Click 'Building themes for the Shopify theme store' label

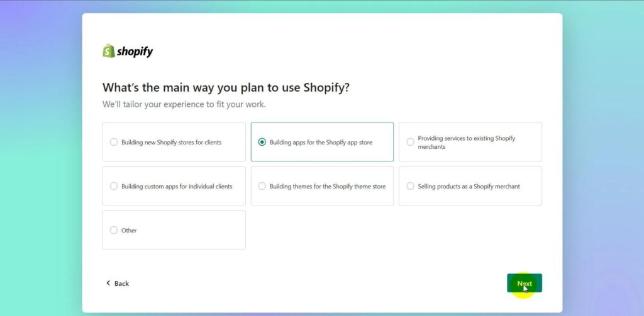[x=328, y=187]
